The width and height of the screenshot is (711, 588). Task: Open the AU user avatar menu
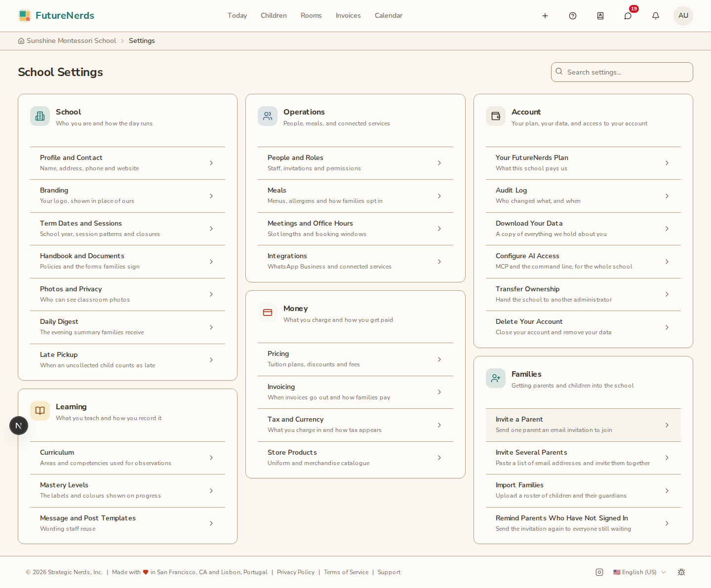click(683, 16)
